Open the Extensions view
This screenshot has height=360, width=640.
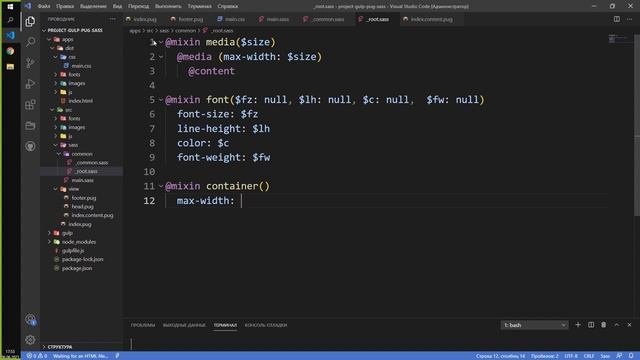[x=30, y=104]
